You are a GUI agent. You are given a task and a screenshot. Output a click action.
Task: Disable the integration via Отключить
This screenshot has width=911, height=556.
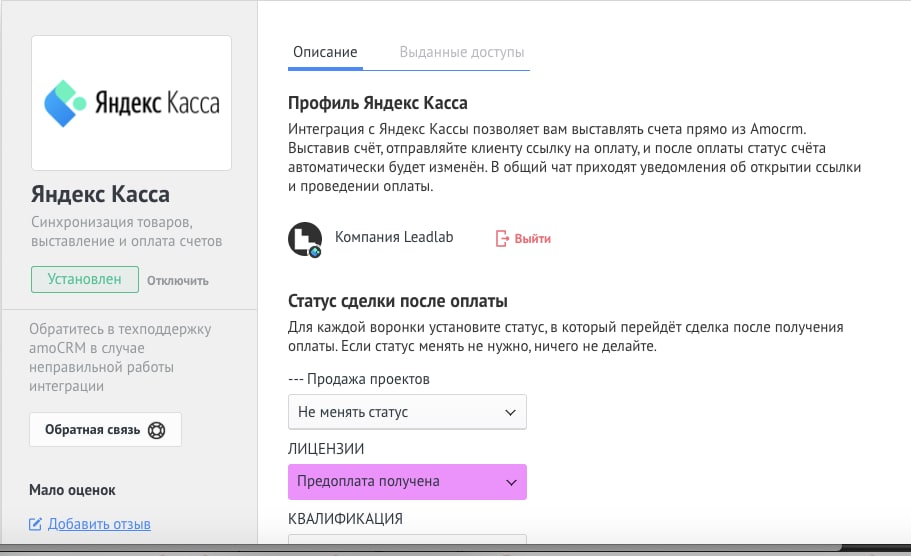177,281
